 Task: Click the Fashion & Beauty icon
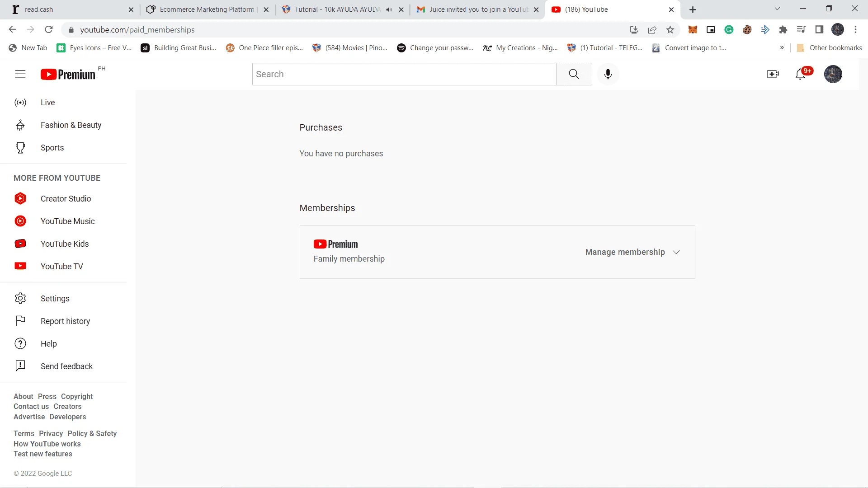tap(20, 125)
